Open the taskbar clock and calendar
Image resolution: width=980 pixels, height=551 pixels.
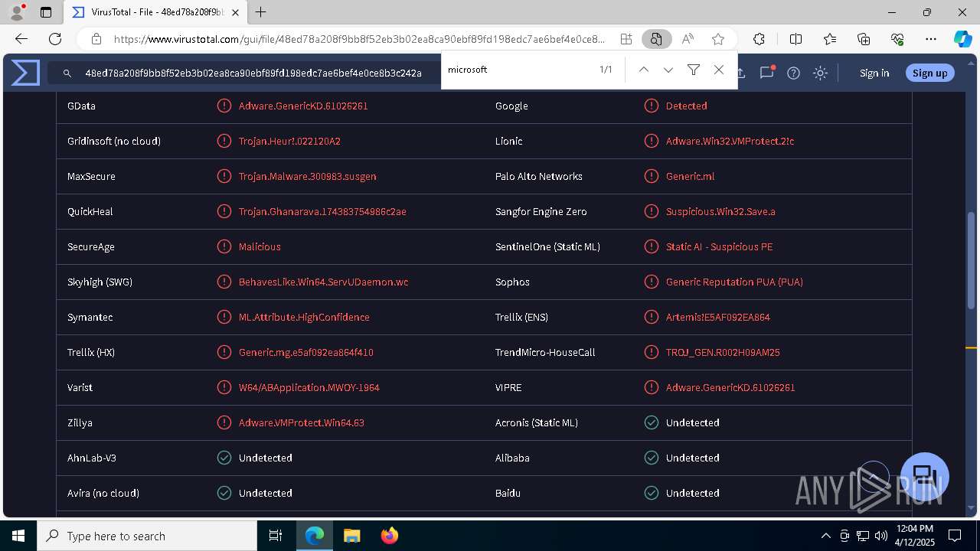pyautogui.click(x=914, y=536)
